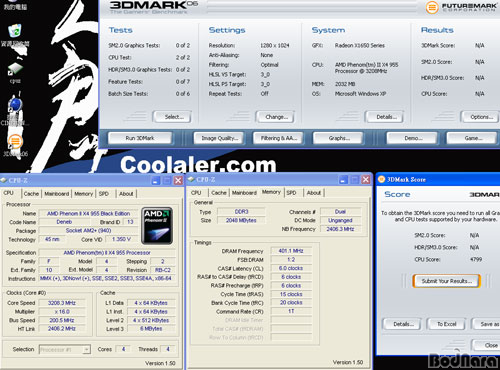Switch to the Mainboard tab in left CPU-Z

coord(57,194)
